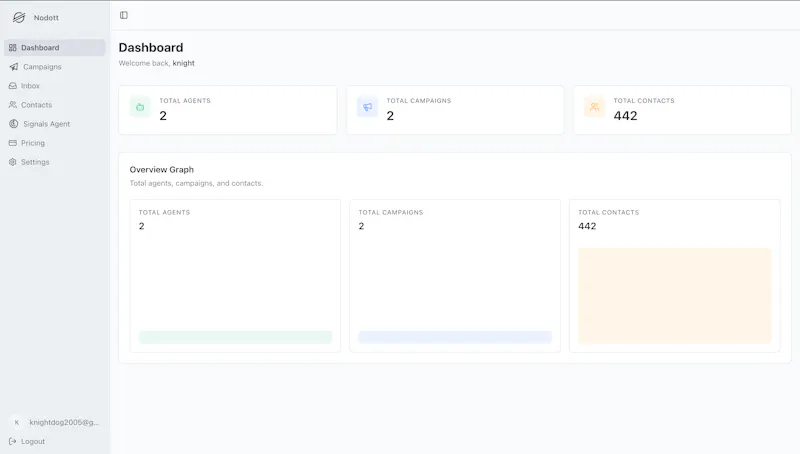Click TOTAL AGENTS label in Overview Graph
Screen dimensions: 800x454
[164, 212]
